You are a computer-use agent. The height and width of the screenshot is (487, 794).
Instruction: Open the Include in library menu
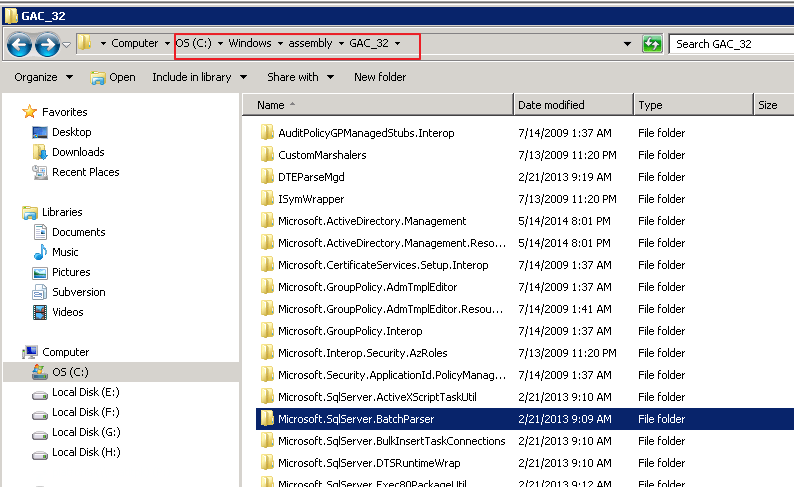click(x=200, y=77)
